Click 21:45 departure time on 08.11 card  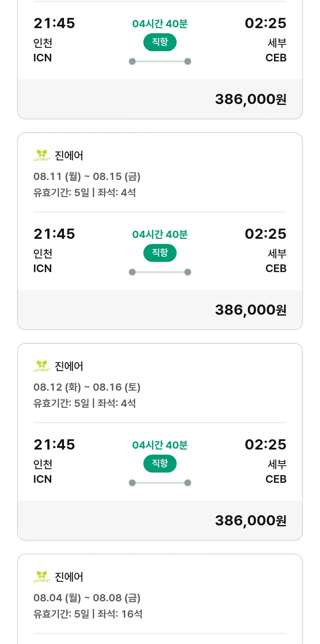54,234
